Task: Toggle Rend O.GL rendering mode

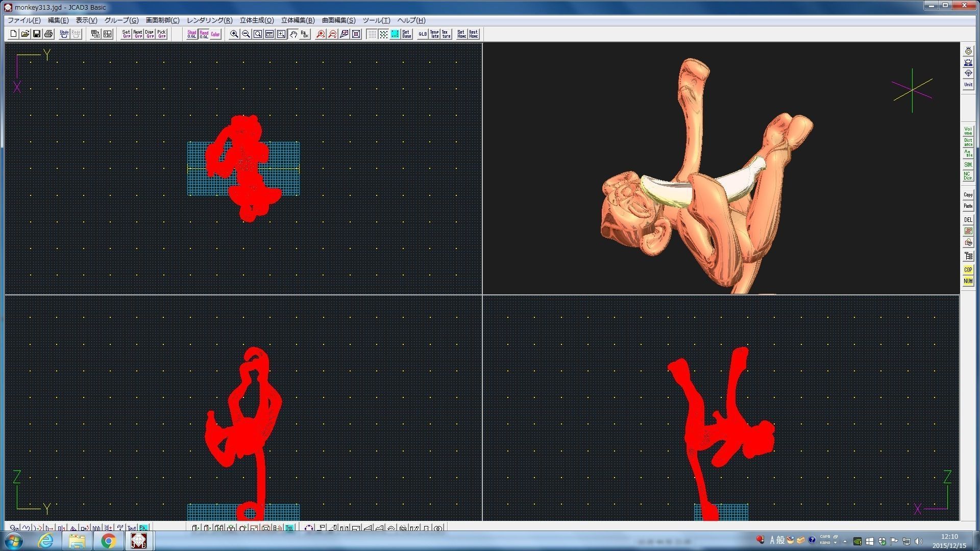Action: point(204,34)
